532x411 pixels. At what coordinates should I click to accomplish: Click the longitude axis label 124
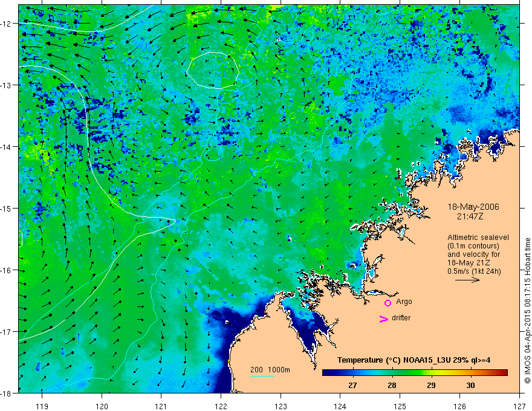click(x=340, y=406)
